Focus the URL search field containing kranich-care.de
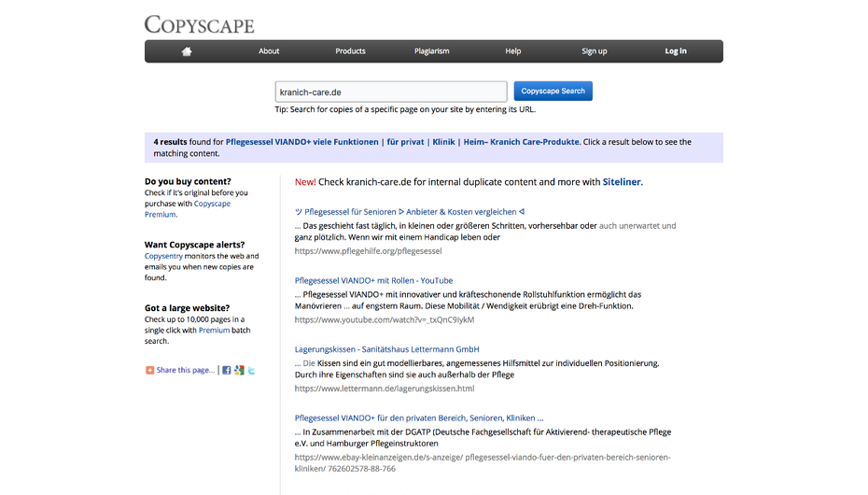This screenshot has width=868, height=495. [391, 92]
